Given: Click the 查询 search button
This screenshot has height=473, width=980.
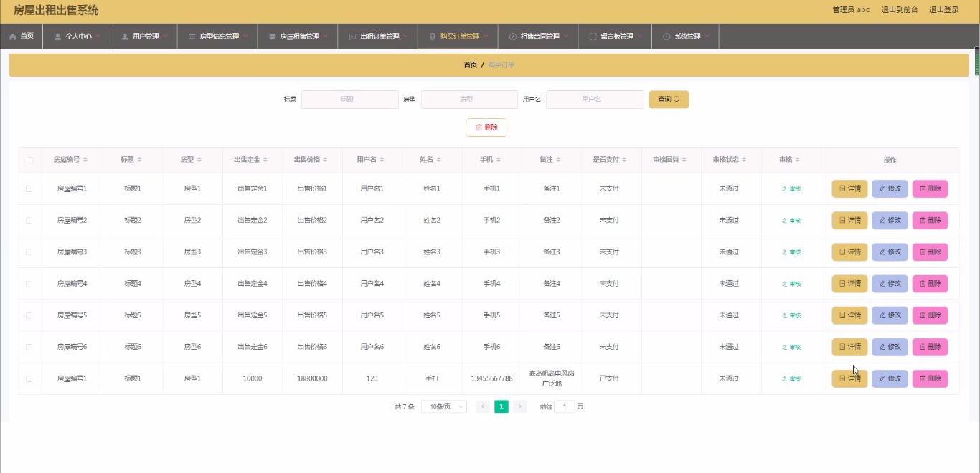Looking at the screenshot, I should (669, 100).
